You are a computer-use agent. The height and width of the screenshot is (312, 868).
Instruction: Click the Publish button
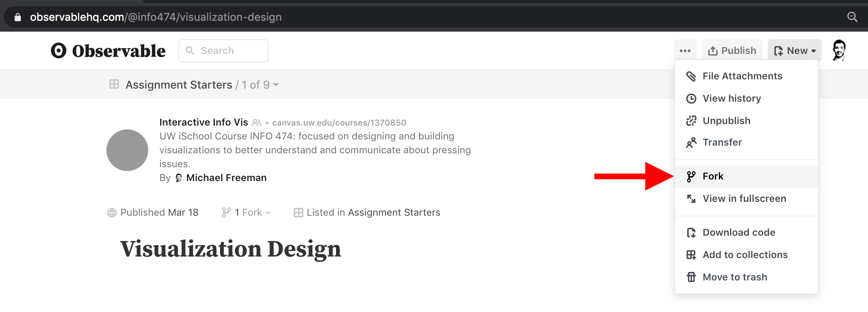click(732, 51)
